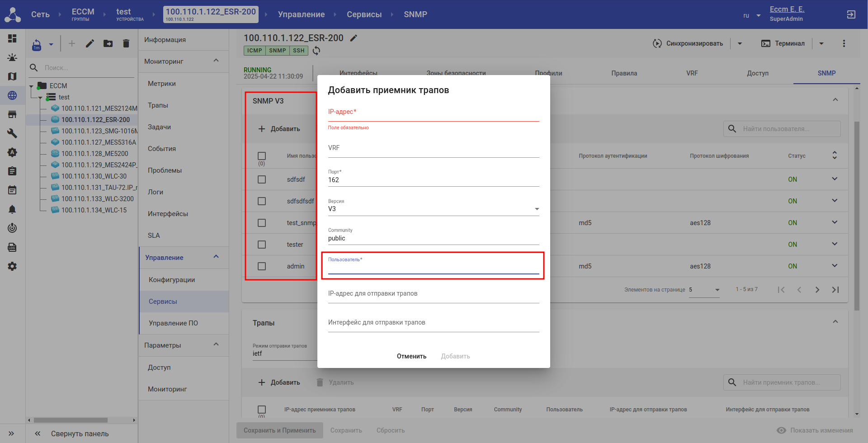The image size is (868, 443).
Task: Check the box for user sdfsdfsdf
Action: pos(262,201)
